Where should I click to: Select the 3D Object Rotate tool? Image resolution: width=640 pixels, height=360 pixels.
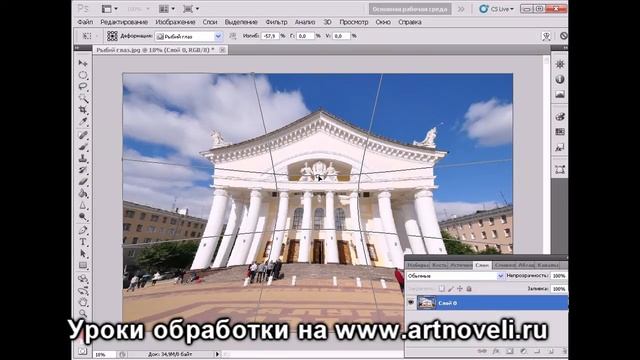(83, 279)
